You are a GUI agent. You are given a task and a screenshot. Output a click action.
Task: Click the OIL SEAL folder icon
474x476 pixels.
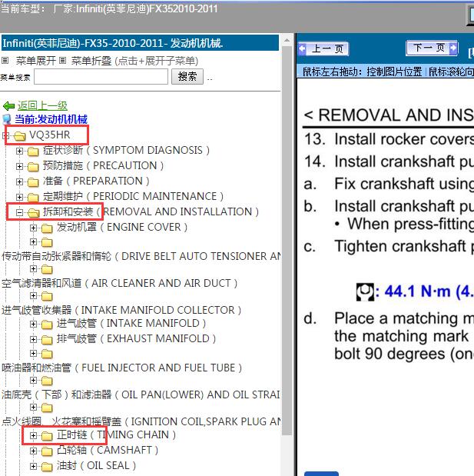(x=47, y=466)
